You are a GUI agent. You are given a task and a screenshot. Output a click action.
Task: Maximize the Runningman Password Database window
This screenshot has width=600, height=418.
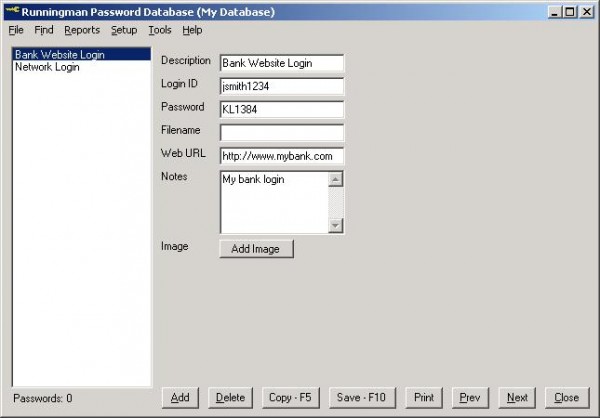(x=570, y=12)
